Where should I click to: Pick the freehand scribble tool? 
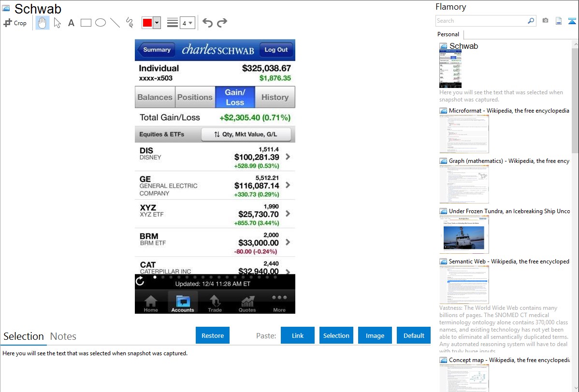pos(130,23)
